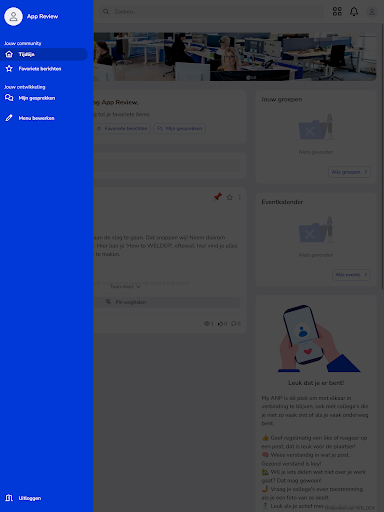Viewport: 384px width, 512px height.
Task: Click the empty folder in Jouw groepen
Action: (316, 127)
